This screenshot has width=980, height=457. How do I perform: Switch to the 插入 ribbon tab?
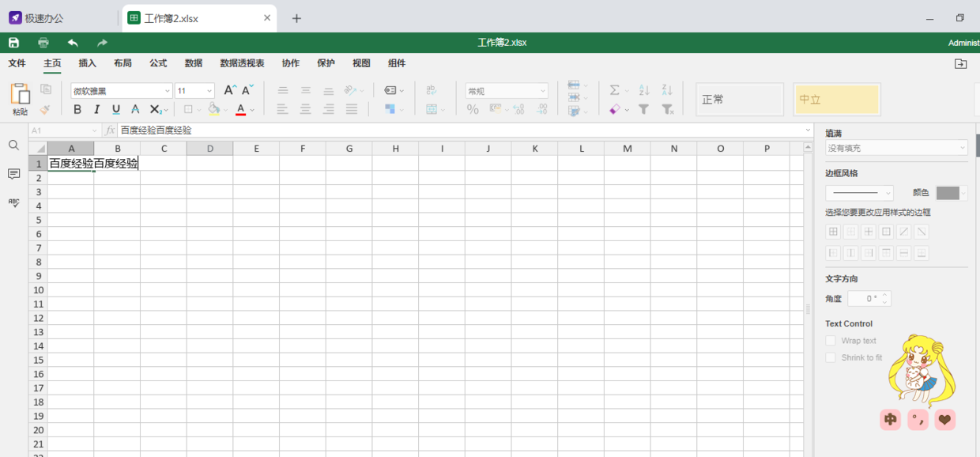pyautogui.click(x=87, y=63)
